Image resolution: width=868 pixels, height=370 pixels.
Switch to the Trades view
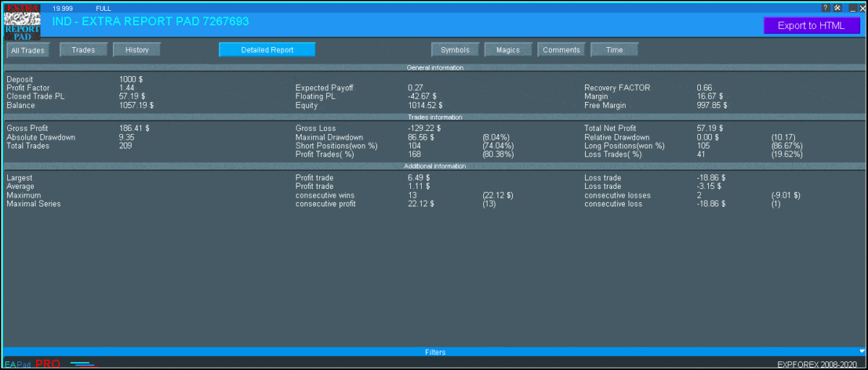83,50
